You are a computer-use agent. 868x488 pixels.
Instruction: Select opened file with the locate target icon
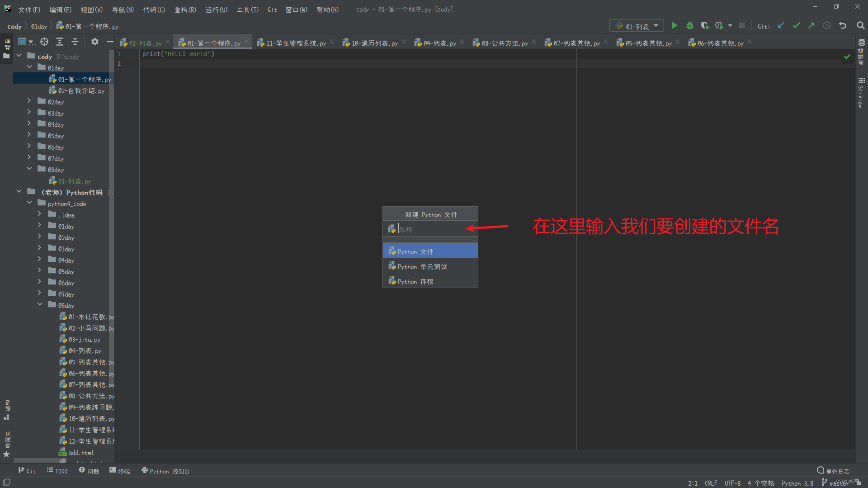44,42
